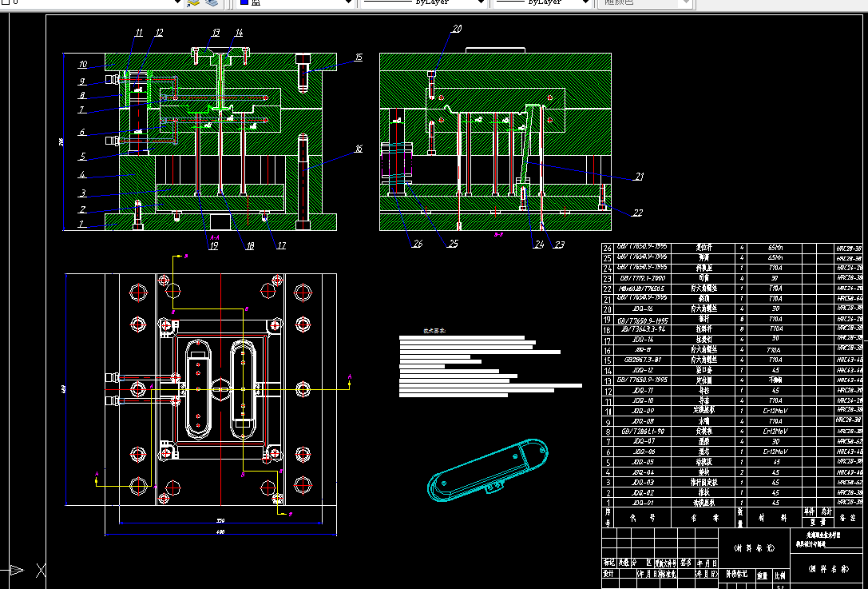The width and height of the screenshot is (868, 589).
Task: Click the 400 dimension under the plan view
Action: (x=220, y=532)
